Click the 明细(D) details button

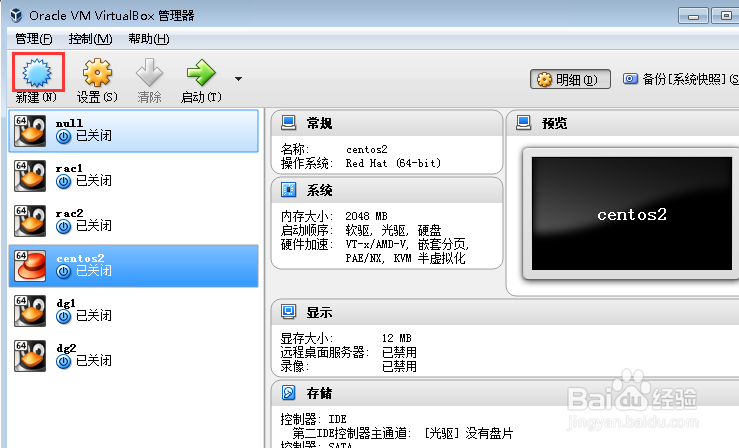click(570, 79)
